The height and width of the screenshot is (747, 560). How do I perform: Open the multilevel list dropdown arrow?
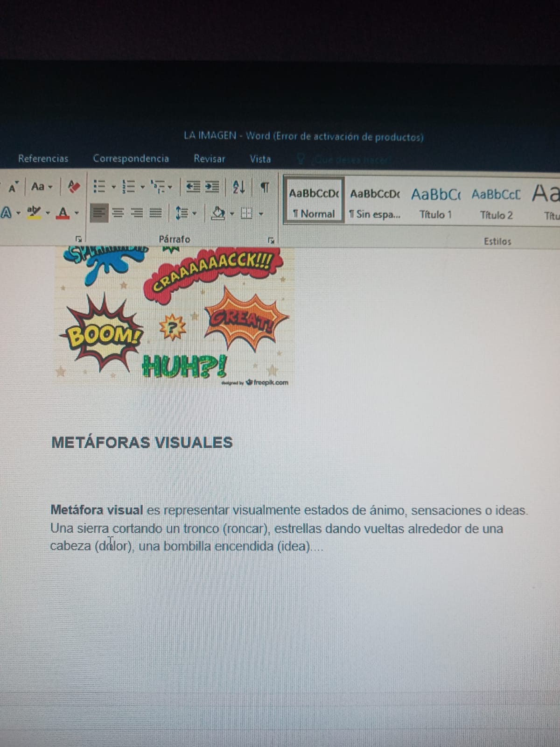tap(170, 188)
